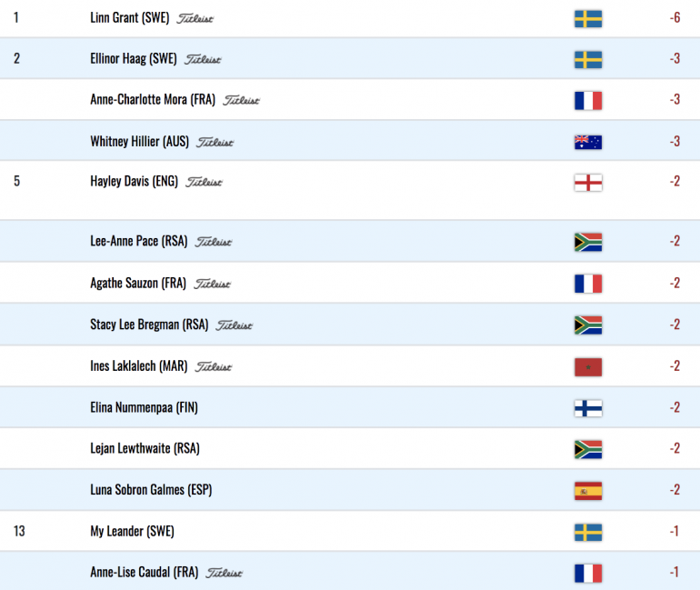Select Lejan Lewthwaite (RSA) player name
The image size is (700, 590).
pos(145,448)
